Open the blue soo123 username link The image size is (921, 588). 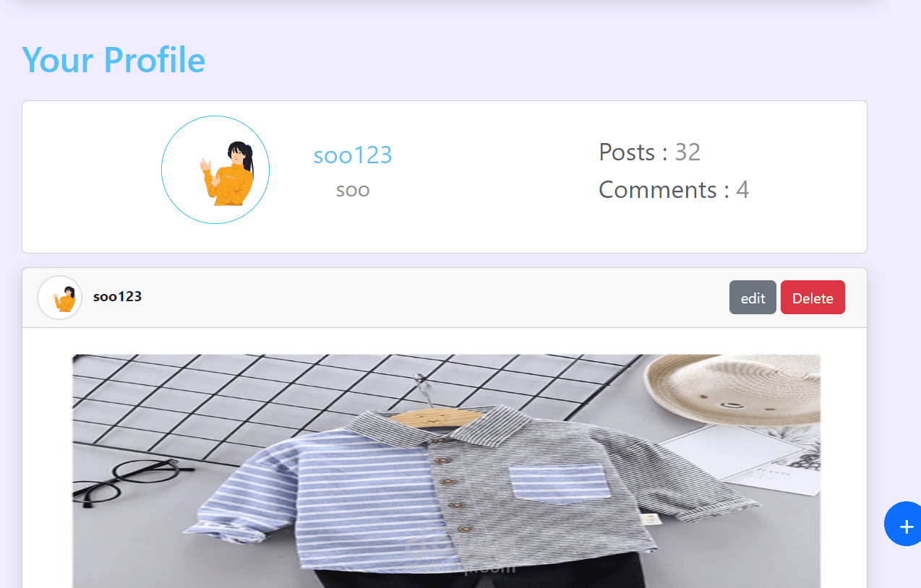click(x=353, y=155)
